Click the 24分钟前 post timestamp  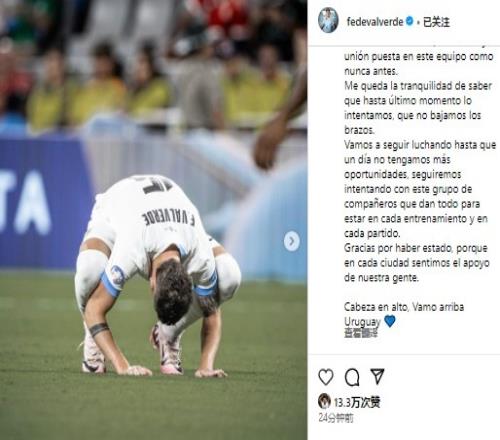coord(336,418)
